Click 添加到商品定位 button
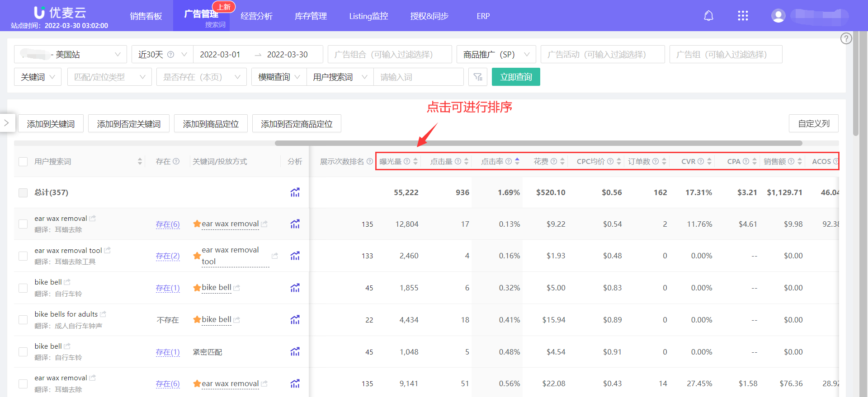This screenshot has height=397, width=868. 211,123
